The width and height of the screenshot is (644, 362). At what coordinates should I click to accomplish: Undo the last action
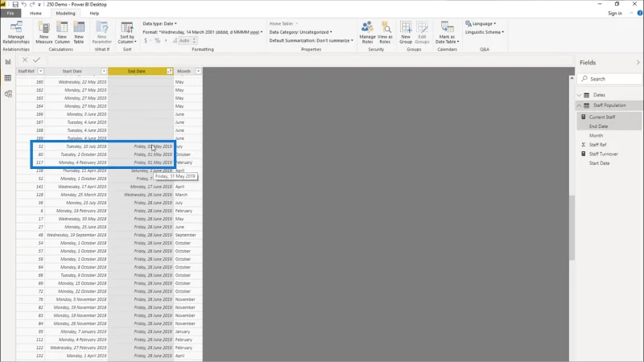(24, 4)
